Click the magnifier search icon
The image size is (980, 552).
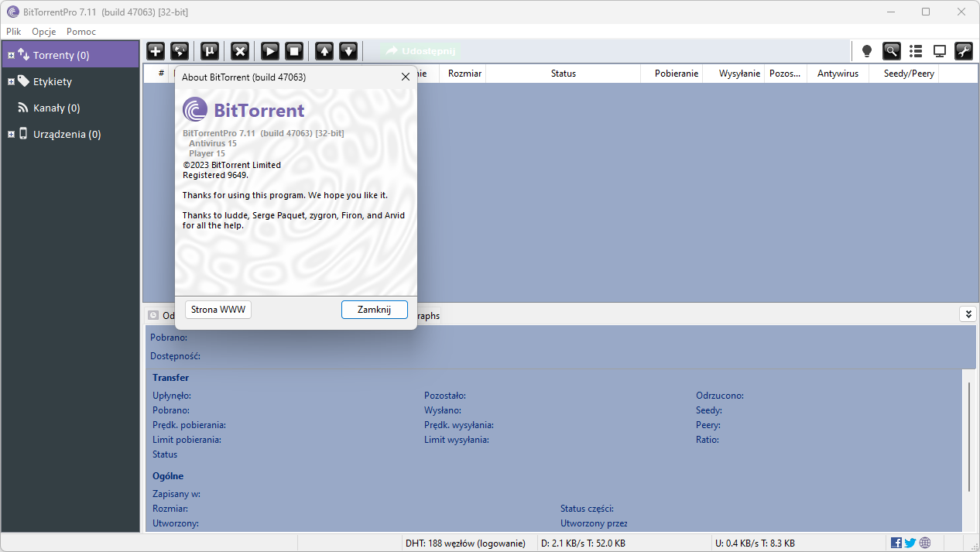[x=892, y=51]
